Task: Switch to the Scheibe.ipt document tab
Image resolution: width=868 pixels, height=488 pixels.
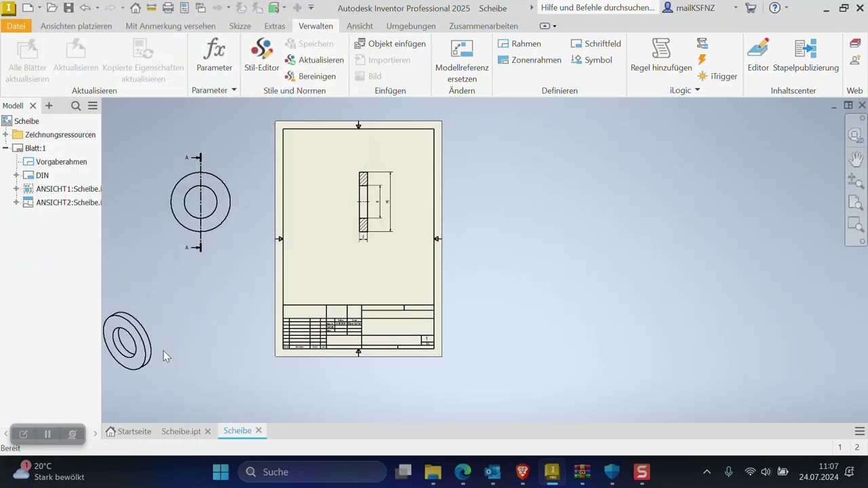Action: tap(180, 431)
